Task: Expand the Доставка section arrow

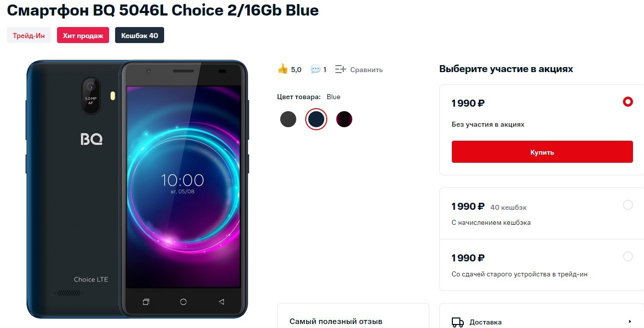Action: [629, 322]
